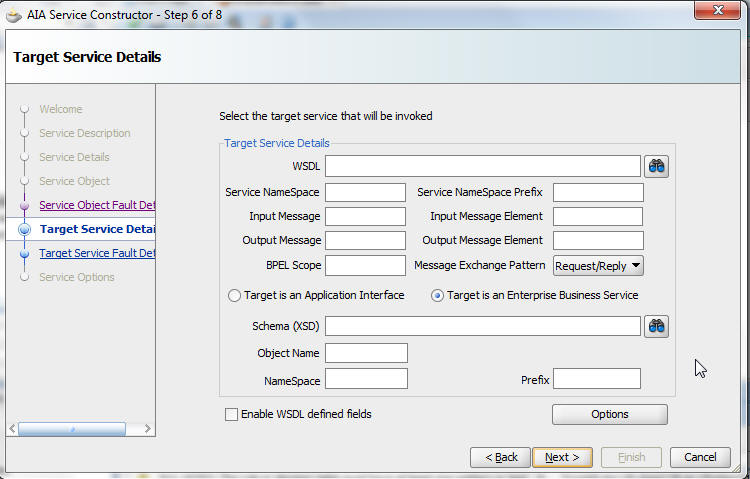Click the Service Details step label
The width and height of the screenshot is (750, 479).
tap(74, 157)
